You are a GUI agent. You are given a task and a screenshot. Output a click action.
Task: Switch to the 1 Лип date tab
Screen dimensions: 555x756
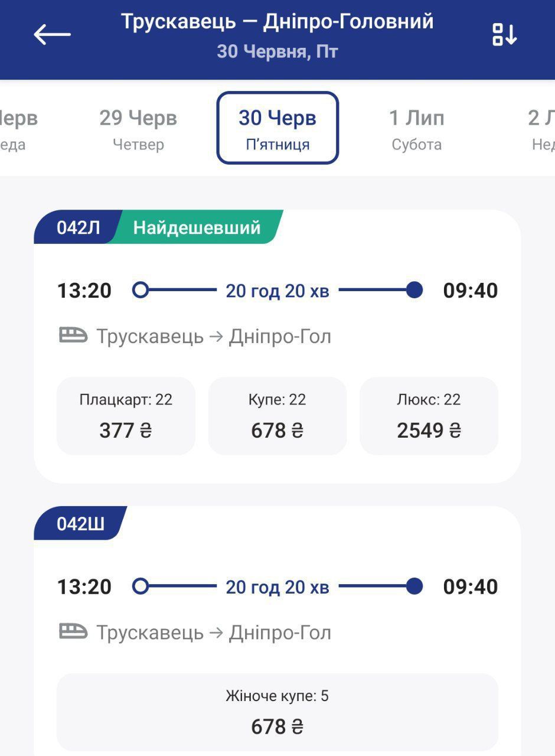coord(418,128)
